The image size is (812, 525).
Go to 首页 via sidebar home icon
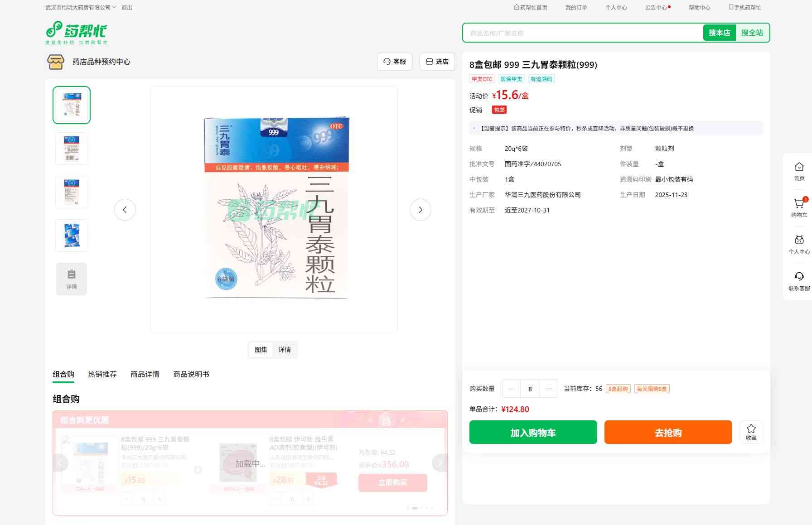tap(799, 171)
